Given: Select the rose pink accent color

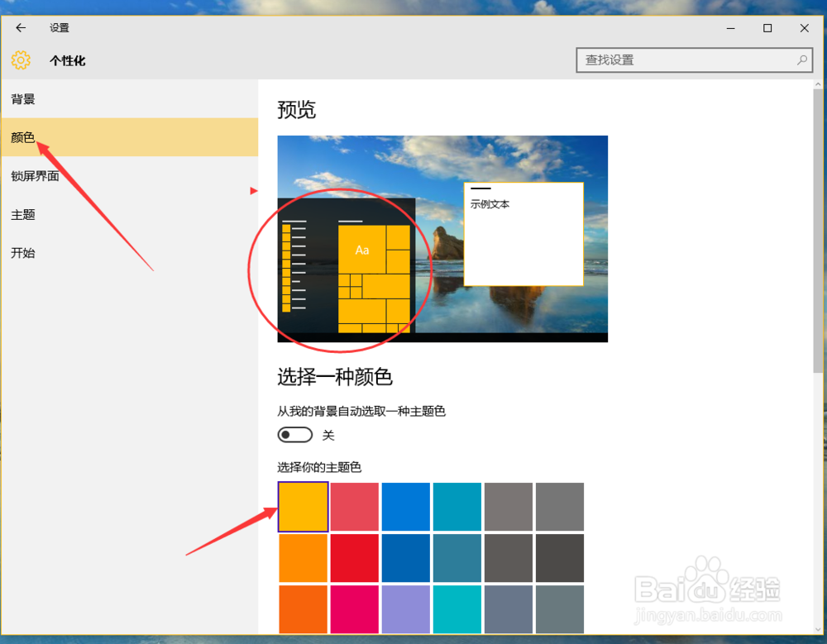Looking at the screenshot, I should pyautogui.click(x=354, y=506).
